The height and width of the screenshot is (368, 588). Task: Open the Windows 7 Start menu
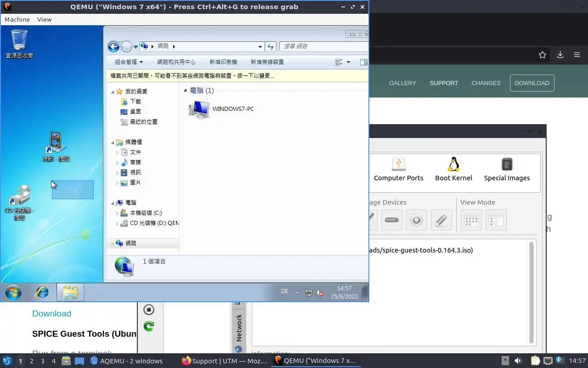13,292
